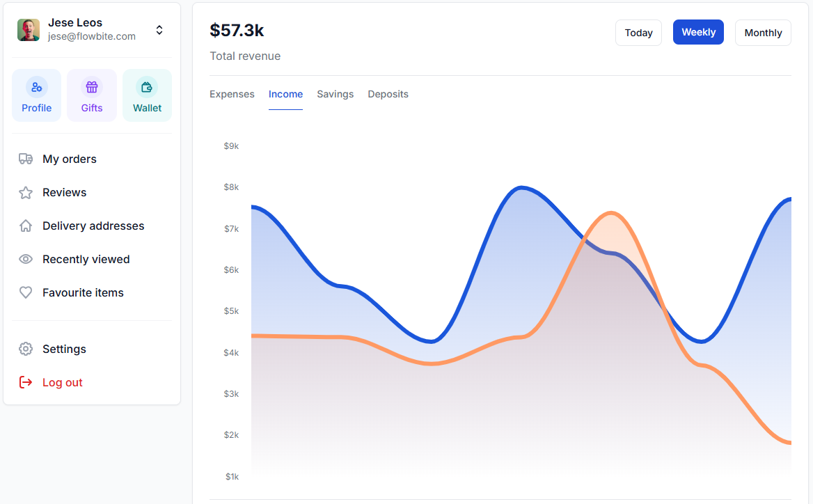Click the eye icon for Recently viewed

tap(26, 259)
